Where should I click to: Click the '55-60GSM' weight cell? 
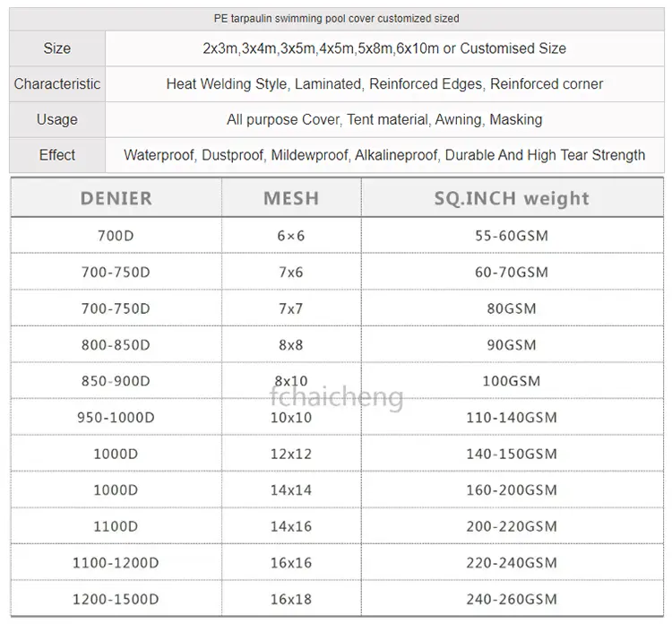512,236
